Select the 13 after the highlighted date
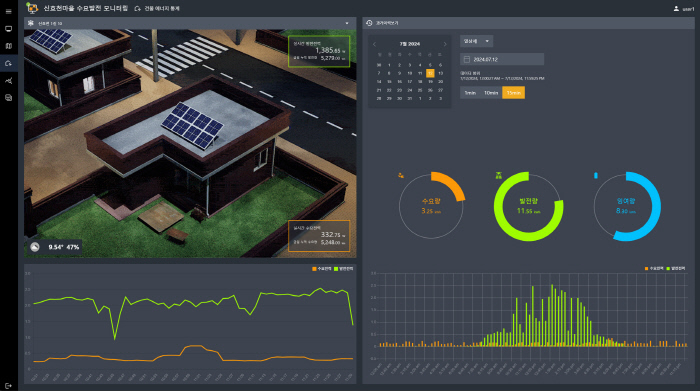This screenshot has width=700, height=391. coord(441,73)
